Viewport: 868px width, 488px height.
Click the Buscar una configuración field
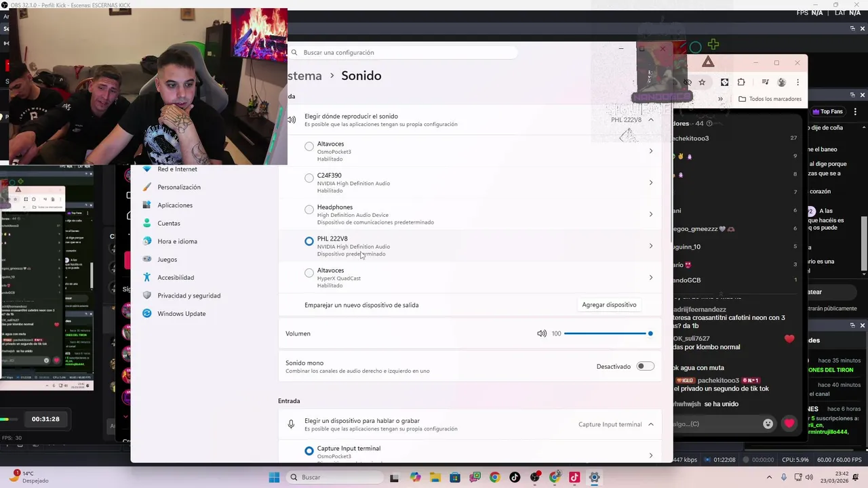[403, 52]
